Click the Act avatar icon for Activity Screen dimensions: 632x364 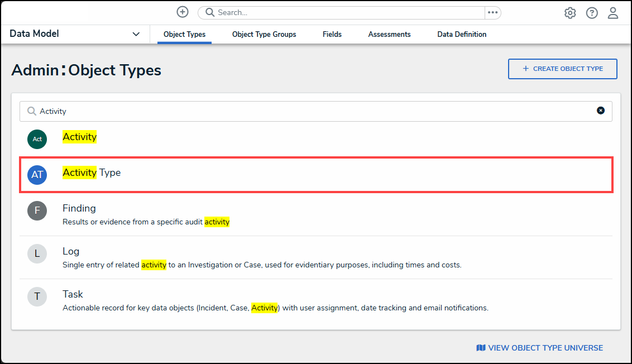coord(37,139)
